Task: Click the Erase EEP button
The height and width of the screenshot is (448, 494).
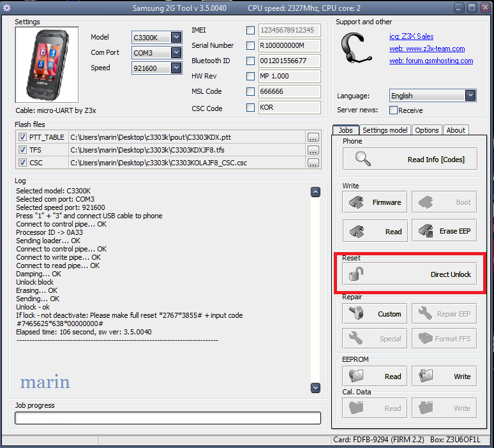Action: point(444,231)
